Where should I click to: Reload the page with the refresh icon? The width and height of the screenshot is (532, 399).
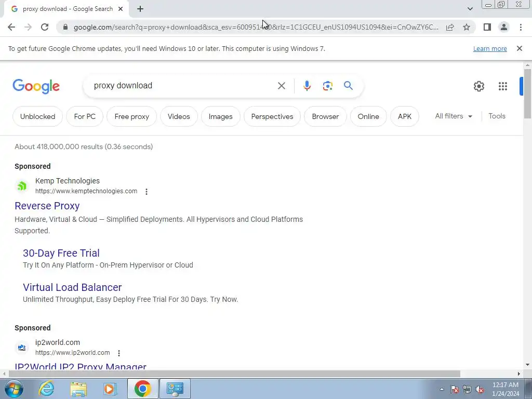coord(45,27)
